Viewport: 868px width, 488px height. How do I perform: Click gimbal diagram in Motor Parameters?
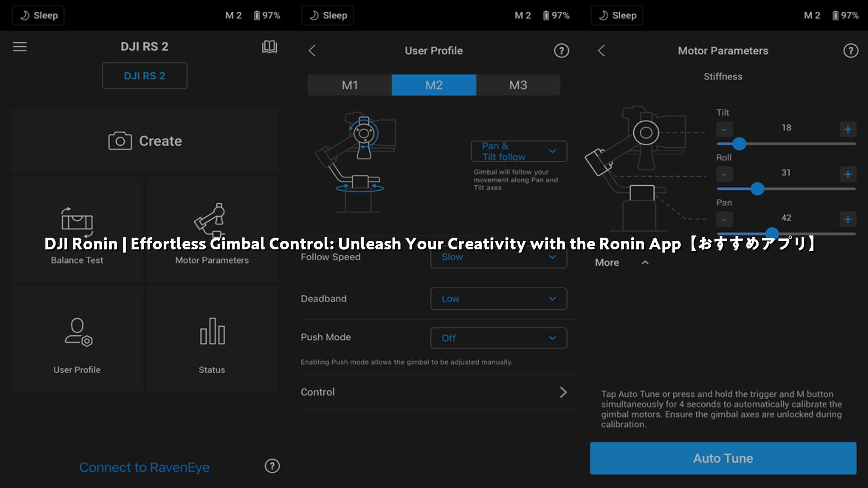pos(644,168)
